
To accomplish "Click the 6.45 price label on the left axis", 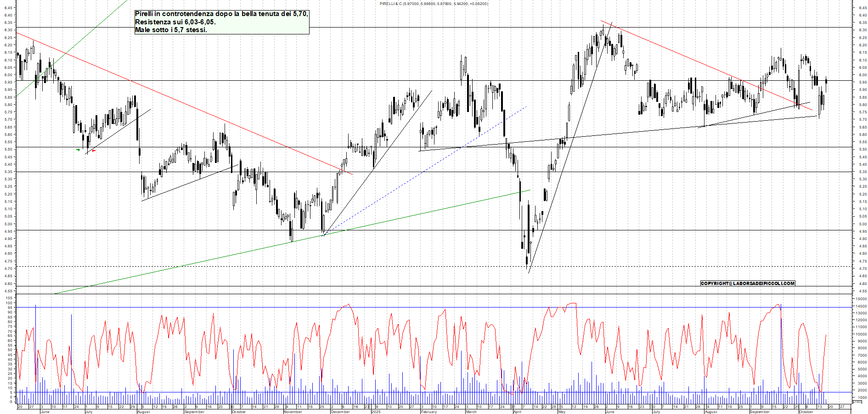I will (x=8, y=8).
